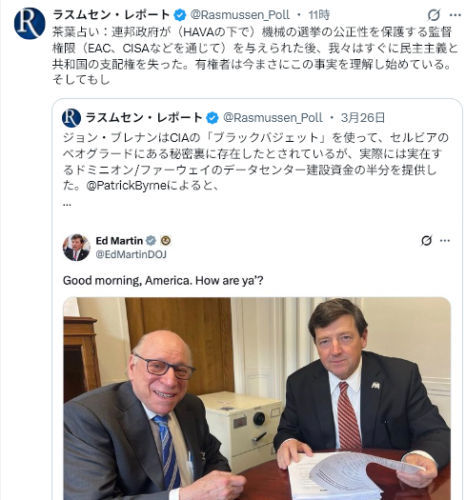Click the verified badge in the quoted tweet header

point(212,118)
